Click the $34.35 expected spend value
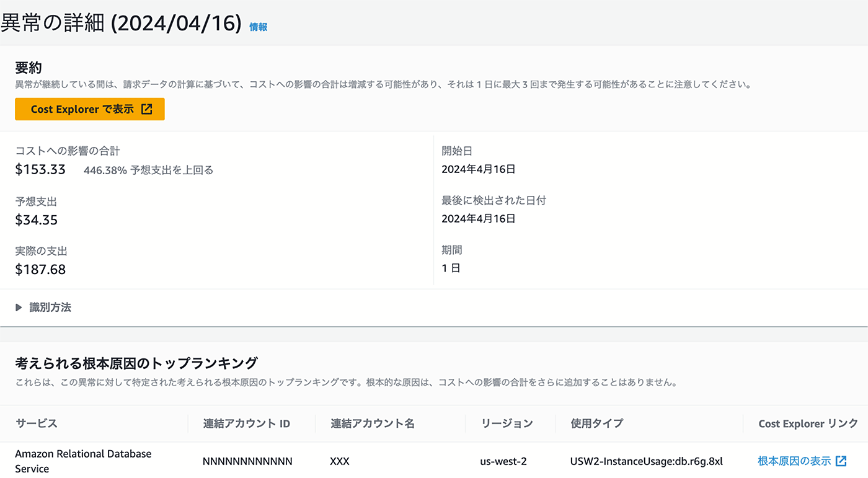 tap(37, 219)
